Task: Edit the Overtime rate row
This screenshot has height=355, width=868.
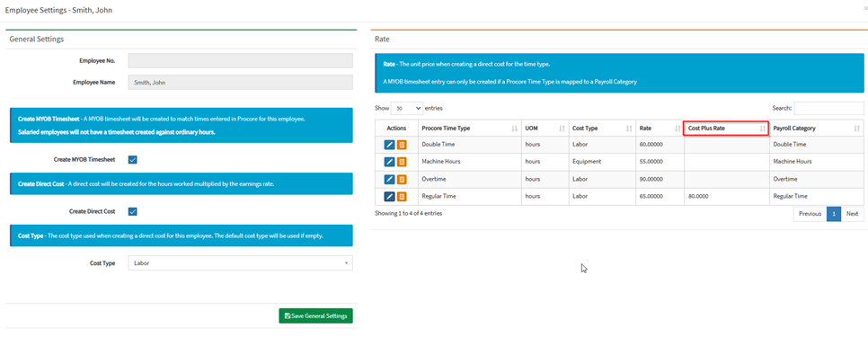Action: (389, 179)
